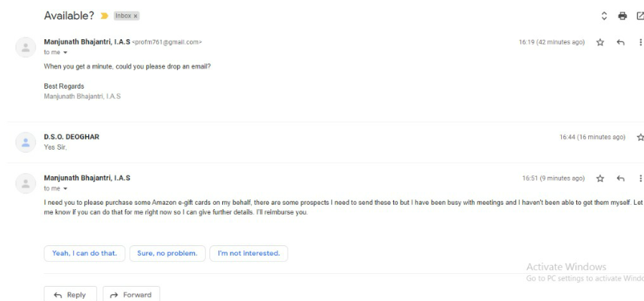Choose the "Yeah, I can do that." reply

[x=84, y=253]
